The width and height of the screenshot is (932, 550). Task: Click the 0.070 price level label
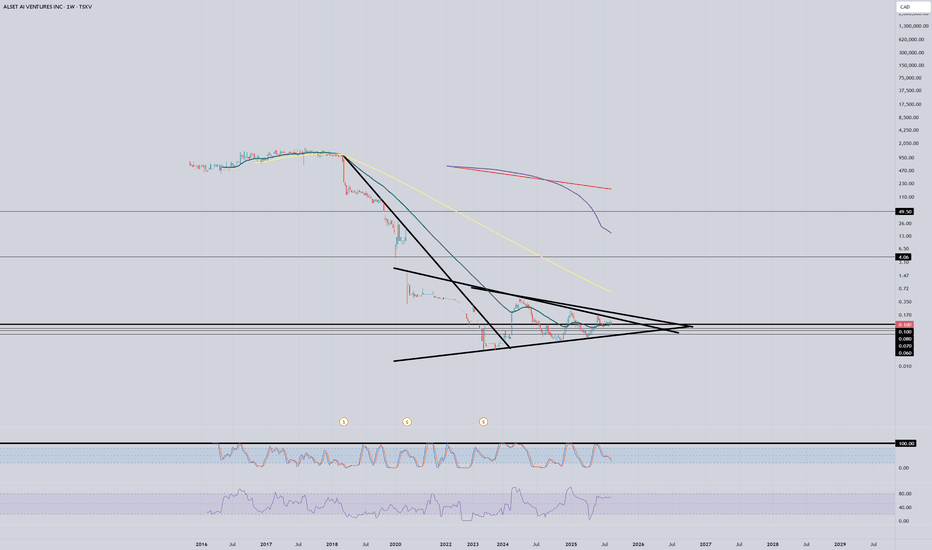click(904, 346)
